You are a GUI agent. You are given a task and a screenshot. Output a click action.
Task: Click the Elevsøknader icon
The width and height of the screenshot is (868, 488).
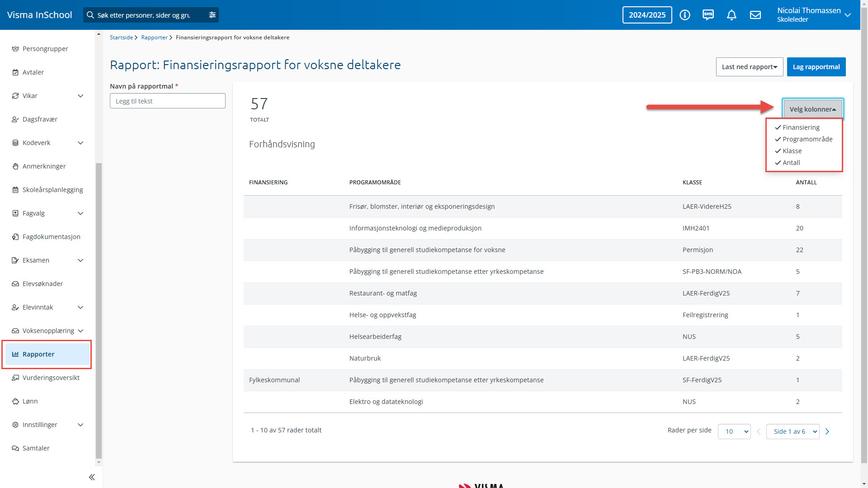tap(15, 284)
